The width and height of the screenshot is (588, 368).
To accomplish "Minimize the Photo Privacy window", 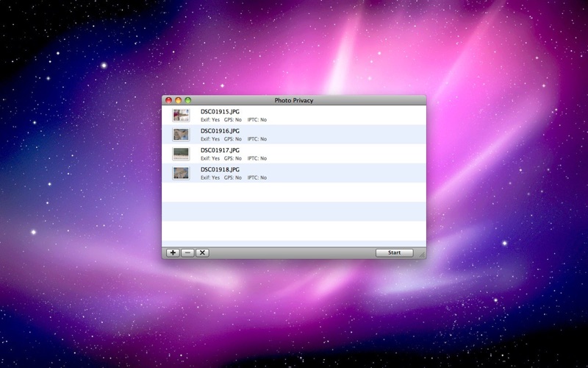I will pyautogui.click(x=178, y=100).
